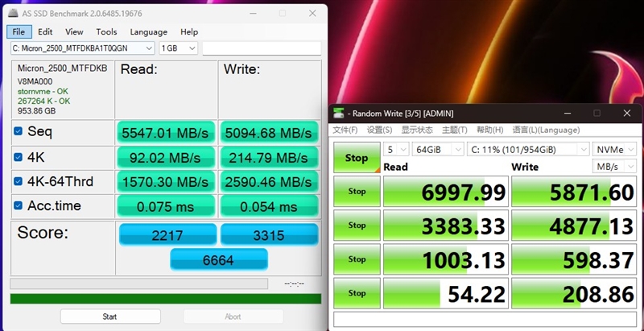Click the V8MA000 firmware version text
The width and height of the screenshot is (644, 331).
coord(35,81)
